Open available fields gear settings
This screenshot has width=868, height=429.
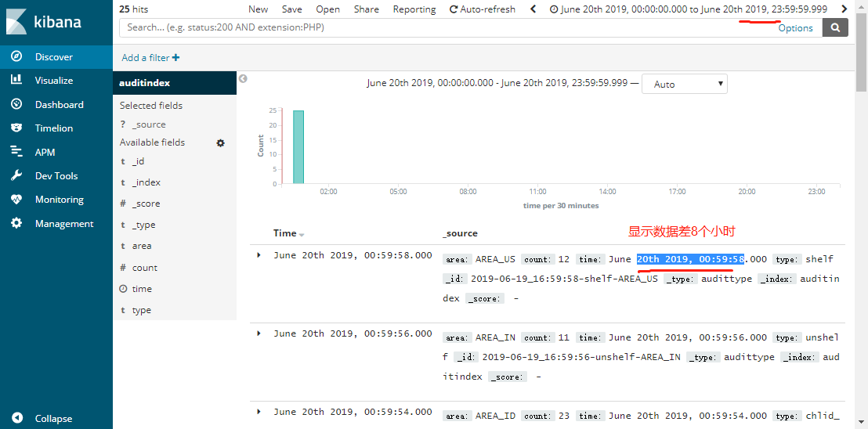(x=220, y=143)
